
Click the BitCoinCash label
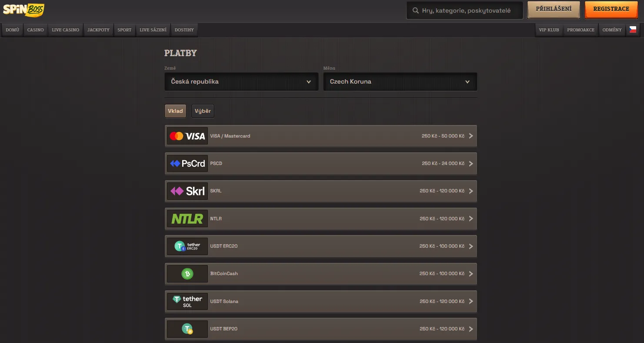(x=224, y=274)
